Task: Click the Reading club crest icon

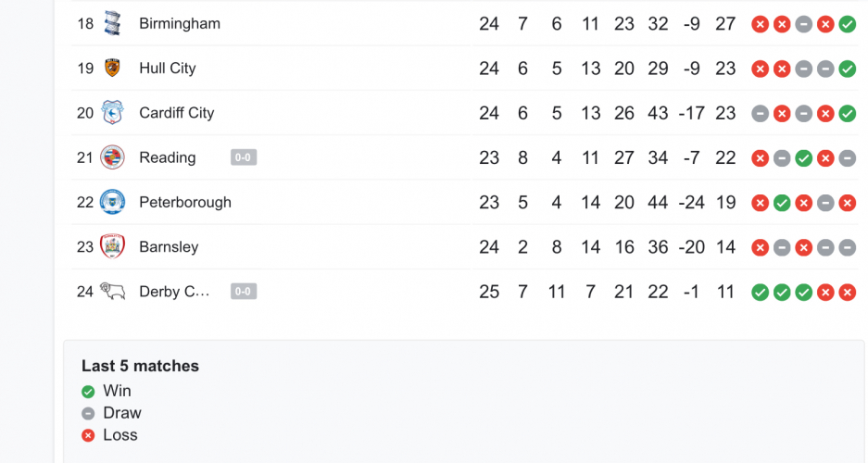Action: click(x=113, y=157)
